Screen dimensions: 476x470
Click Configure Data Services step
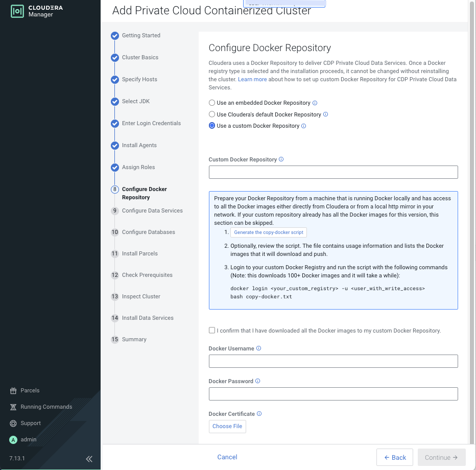click(152, 210)
